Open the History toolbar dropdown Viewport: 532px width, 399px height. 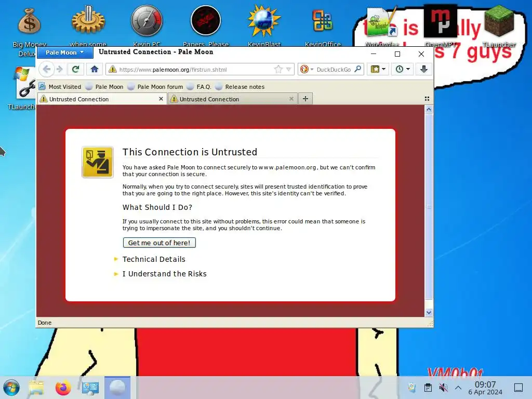pos(403,69)
